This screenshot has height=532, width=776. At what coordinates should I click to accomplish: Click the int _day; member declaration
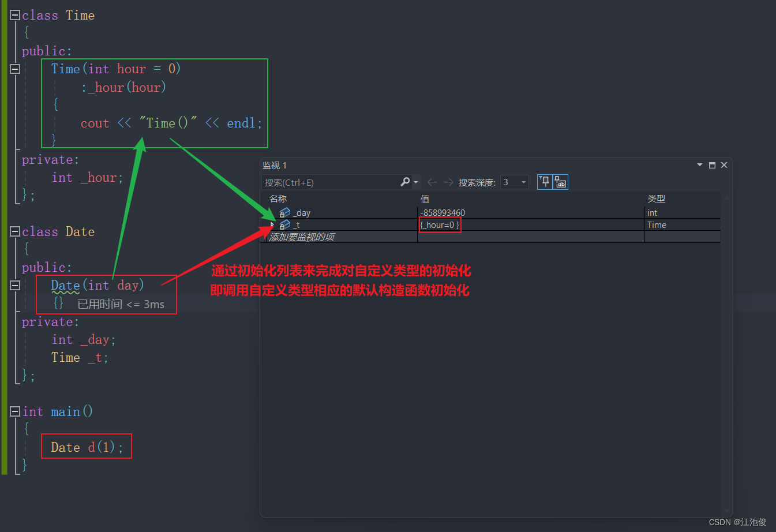[x=84, y=340]
